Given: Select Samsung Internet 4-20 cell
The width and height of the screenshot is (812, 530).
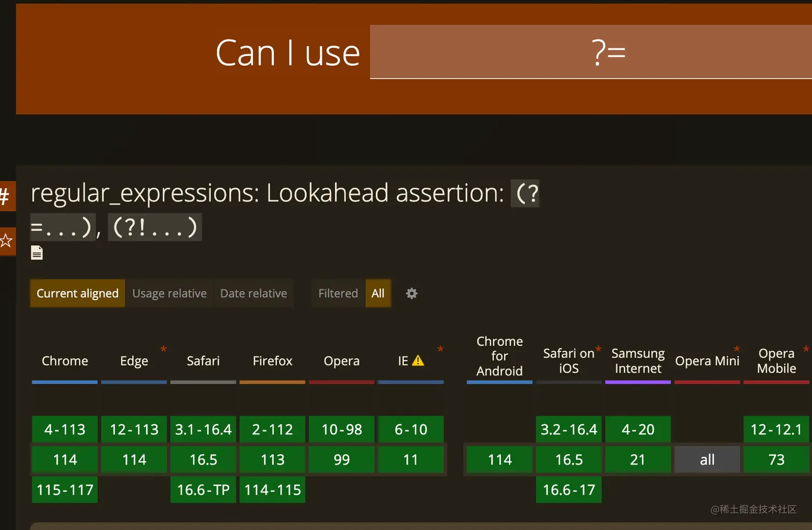Looking at the screenshot, I should click(638, 430).
